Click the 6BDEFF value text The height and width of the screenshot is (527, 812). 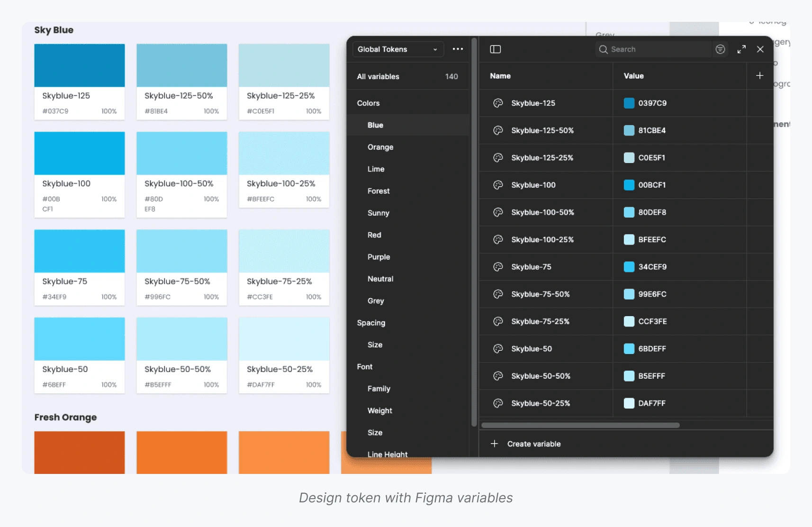tap(652, 349)
